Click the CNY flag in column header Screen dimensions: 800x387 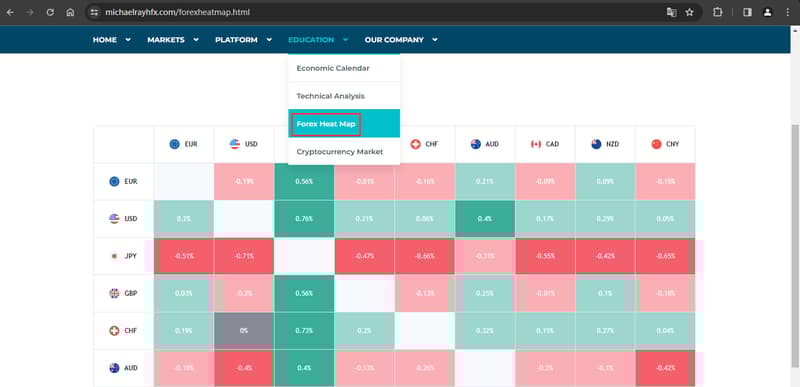(x=656, y=144)
